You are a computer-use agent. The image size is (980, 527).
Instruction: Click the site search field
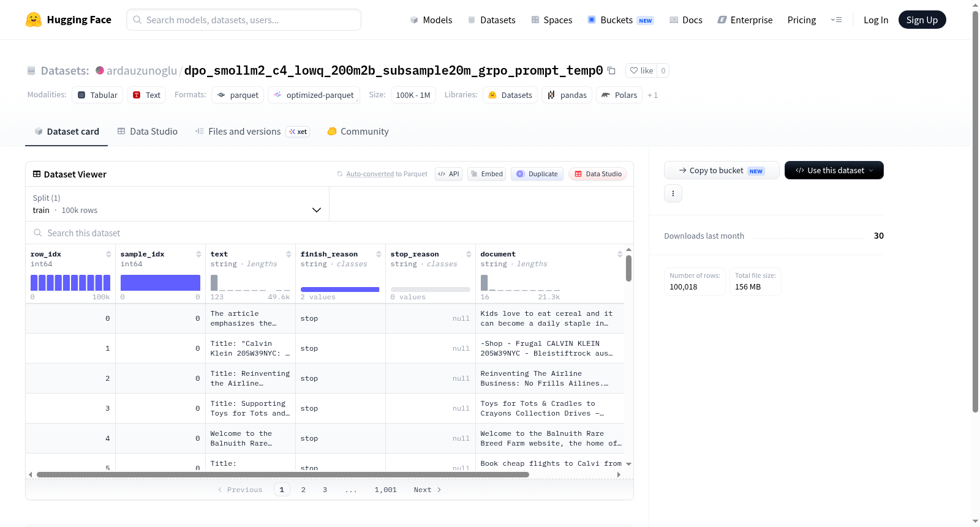click(x=244, y=20)
